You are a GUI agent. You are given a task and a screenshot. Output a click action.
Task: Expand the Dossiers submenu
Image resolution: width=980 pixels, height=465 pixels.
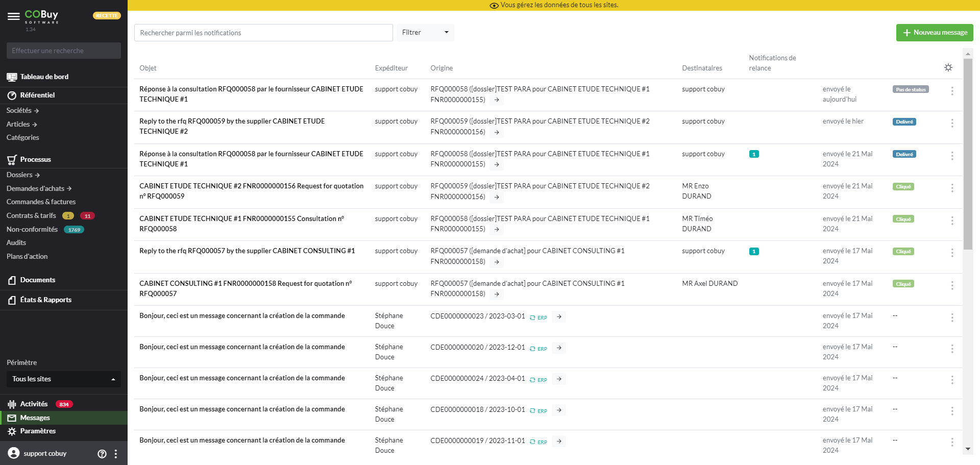pyautogui.click(x=23, y=175)
